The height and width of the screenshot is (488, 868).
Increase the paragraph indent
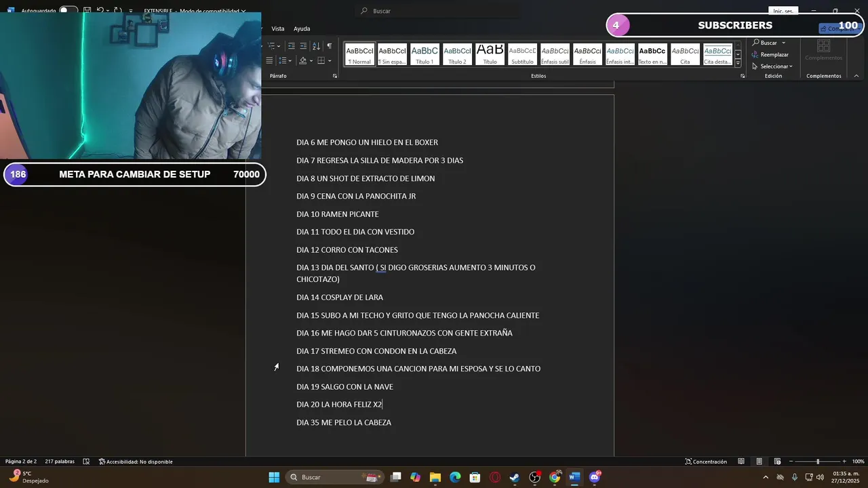tap(303, 46)
